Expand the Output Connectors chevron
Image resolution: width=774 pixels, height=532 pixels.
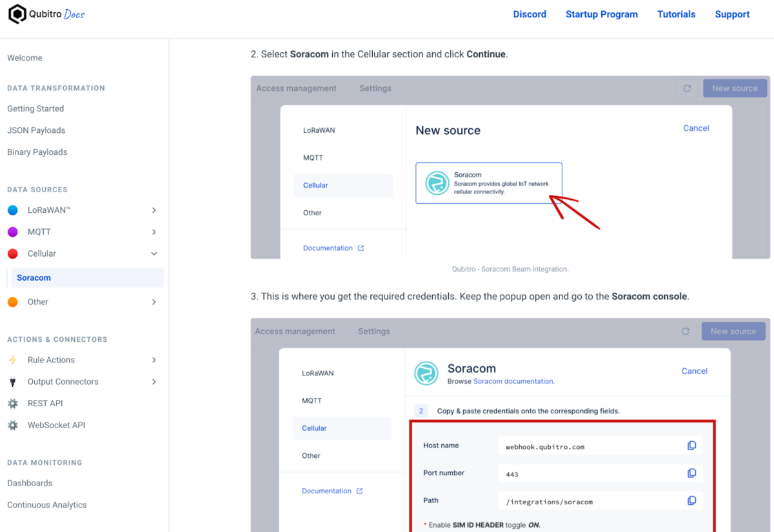click(154, 382)
